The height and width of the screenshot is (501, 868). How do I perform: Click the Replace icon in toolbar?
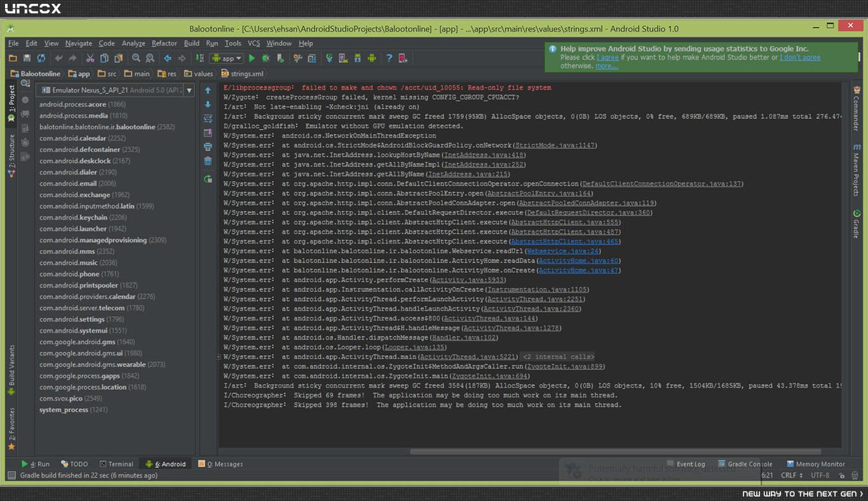(x=150, y=58)
